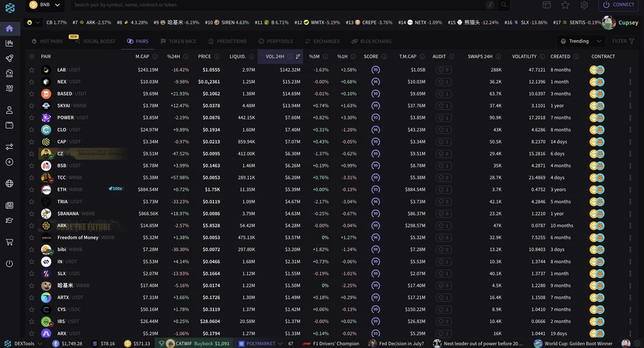Image resolution: width=644 pixels, height=348 pixels.
Task: Switch to BLOCKCHAINS tab
Action: [372, 41]
